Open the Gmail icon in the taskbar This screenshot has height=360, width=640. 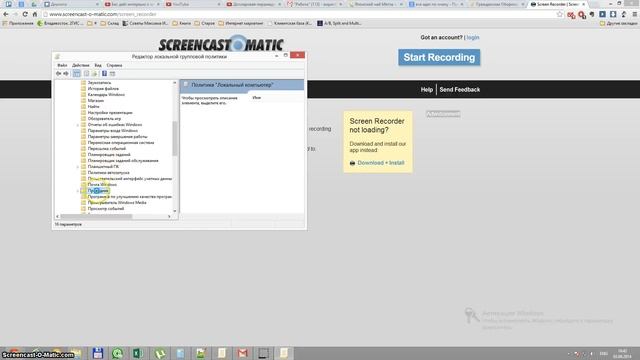point(242,353)
